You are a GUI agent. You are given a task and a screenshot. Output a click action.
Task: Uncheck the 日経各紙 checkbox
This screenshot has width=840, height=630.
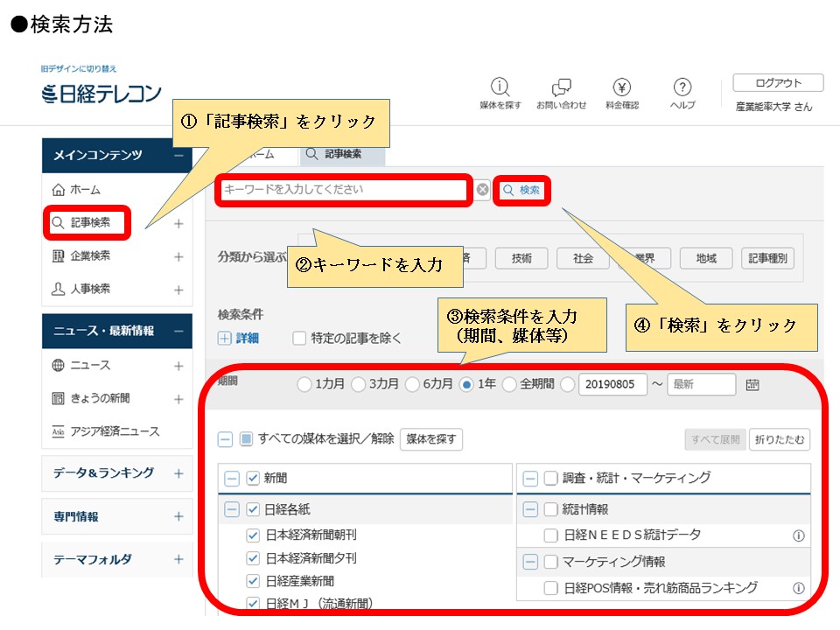coord(253,509)
